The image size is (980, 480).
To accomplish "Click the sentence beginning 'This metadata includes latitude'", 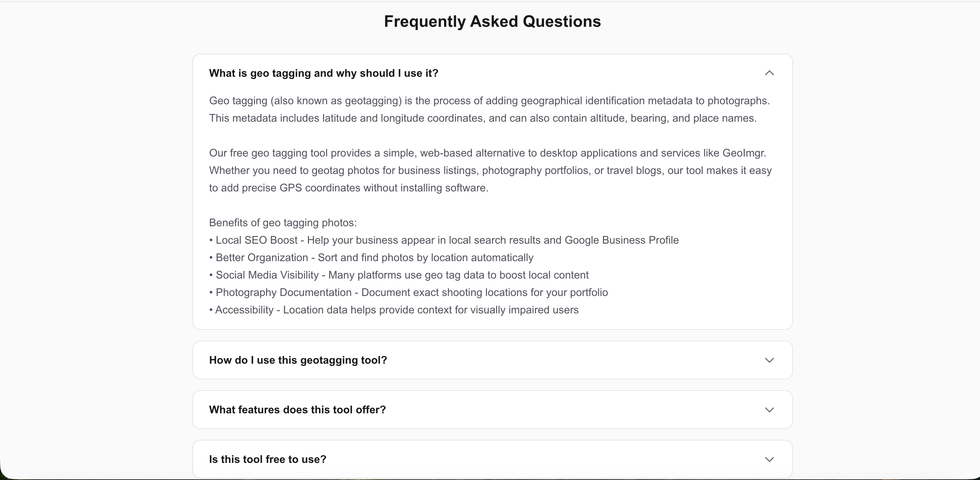I will [482, 118].
